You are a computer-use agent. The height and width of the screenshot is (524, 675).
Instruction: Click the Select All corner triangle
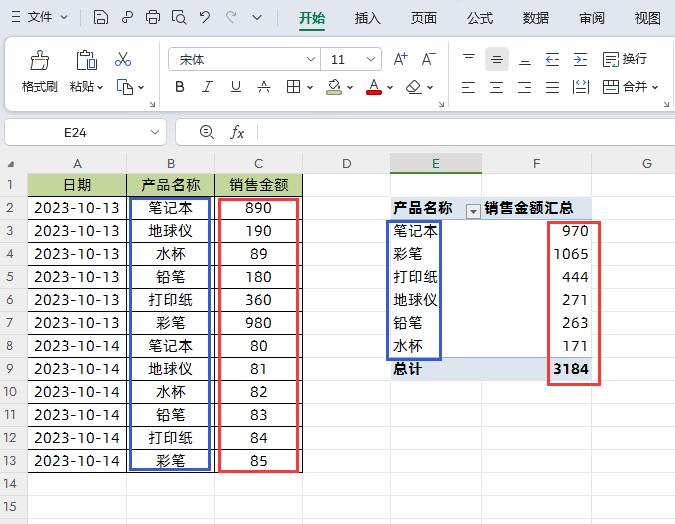(x=11, y=164)
